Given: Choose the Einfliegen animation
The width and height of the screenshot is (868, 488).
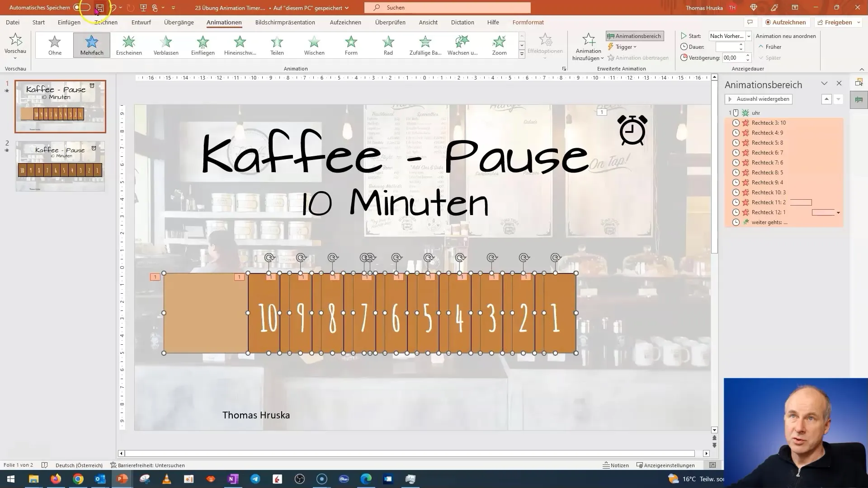Looking at the screenshot, I should pyautogui.click(x=203, y=45).
